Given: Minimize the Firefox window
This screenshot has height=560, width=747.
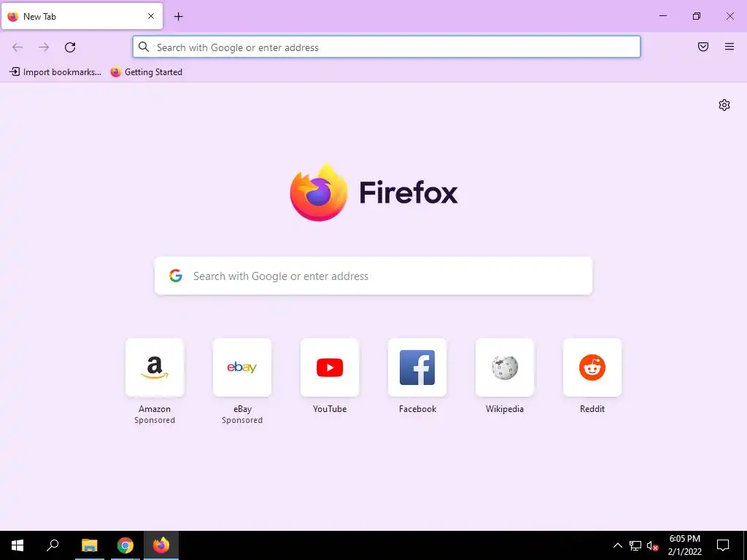Looking at the screenshot, I should [662, 16].
